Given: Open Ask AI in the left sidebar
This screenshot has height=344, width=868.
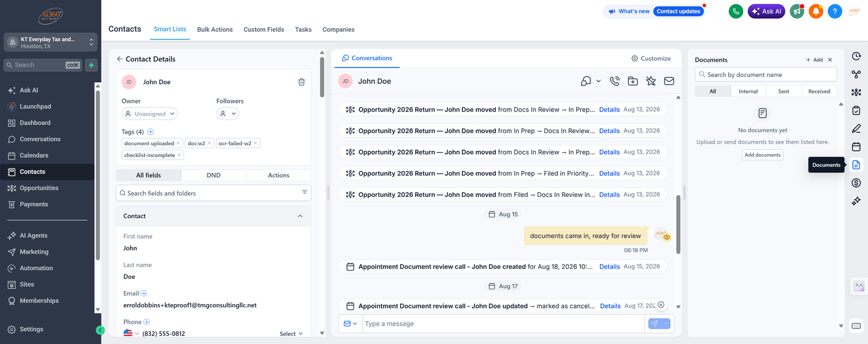Looking at the screenshot, I should tap(29, 90).
